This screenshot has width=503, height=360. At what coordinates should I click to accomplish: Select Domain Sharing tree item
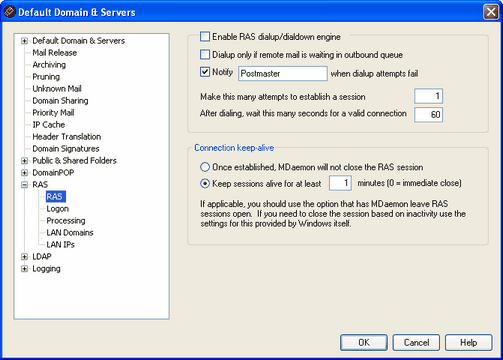tap(60, 101)
